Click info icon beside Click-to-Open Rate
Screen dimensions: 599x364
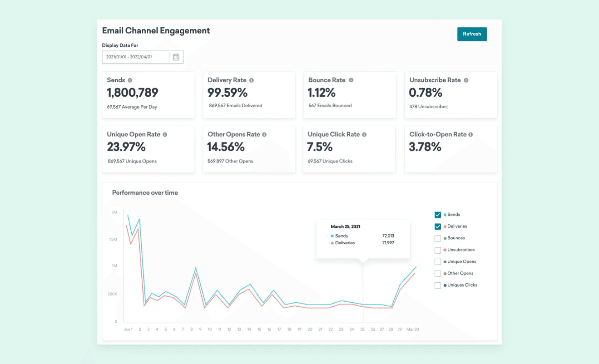point(470,135)
